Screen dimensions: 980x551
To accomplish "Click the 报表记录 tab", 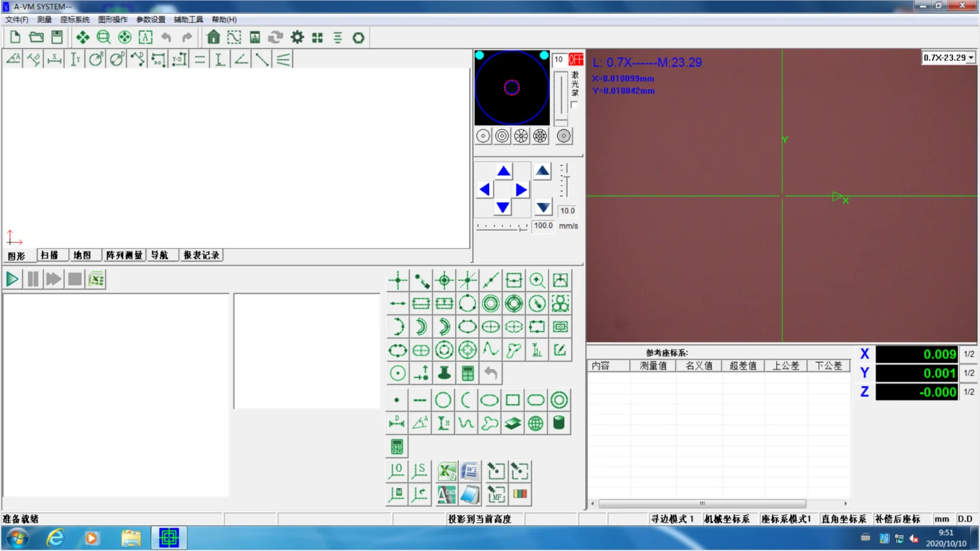I will pos(201,255).
